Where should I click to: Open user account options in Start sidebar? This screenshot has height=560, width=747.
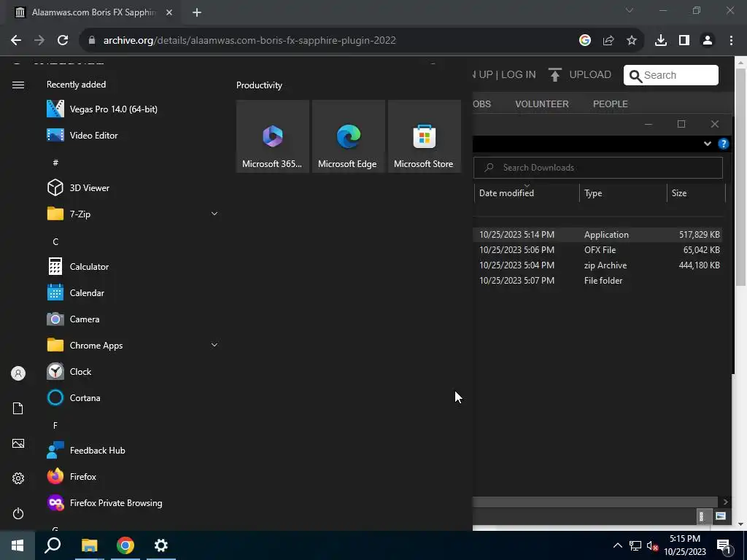18,373
